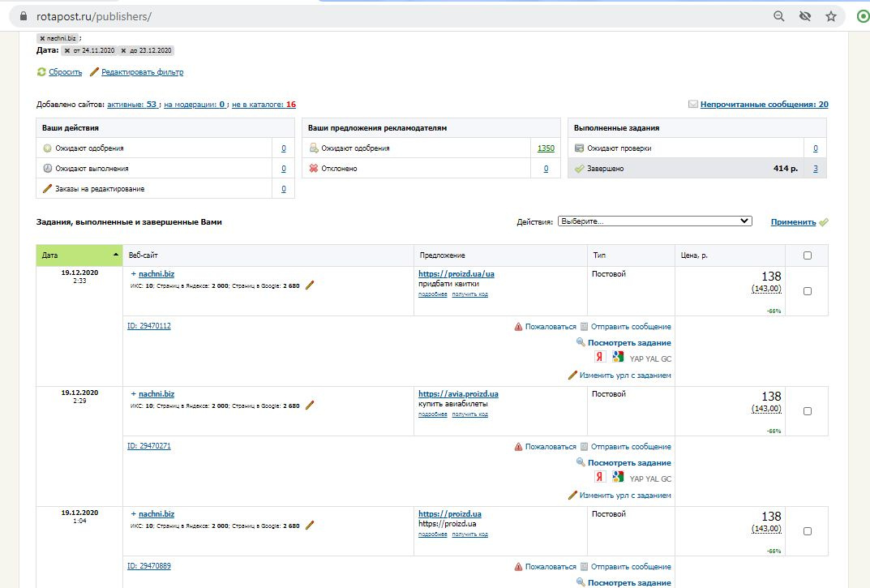Open the https://avia.proizd.ua offer link
Viewport: 870px width, 588px height.
click(x=458, y=393)
